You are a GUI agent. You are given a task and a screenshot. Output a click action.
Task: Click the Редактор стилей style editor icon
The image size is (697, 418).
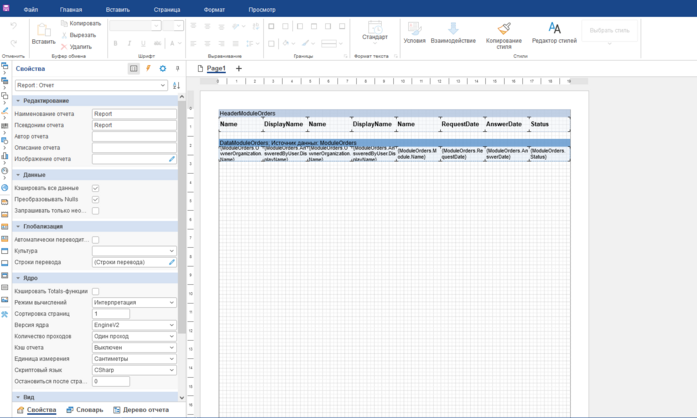pyautogui.click(x=553, y=30)
